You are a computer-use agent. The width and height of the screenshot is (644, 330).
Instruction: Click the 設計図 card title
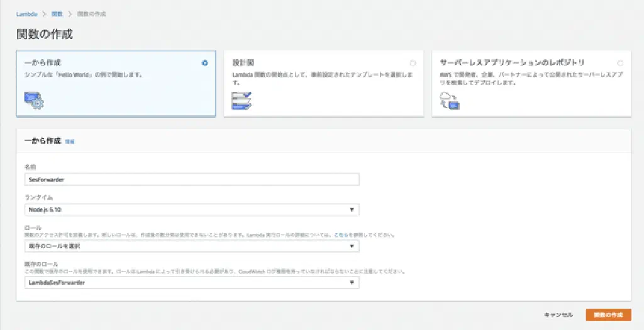click(x=243, y=63)
